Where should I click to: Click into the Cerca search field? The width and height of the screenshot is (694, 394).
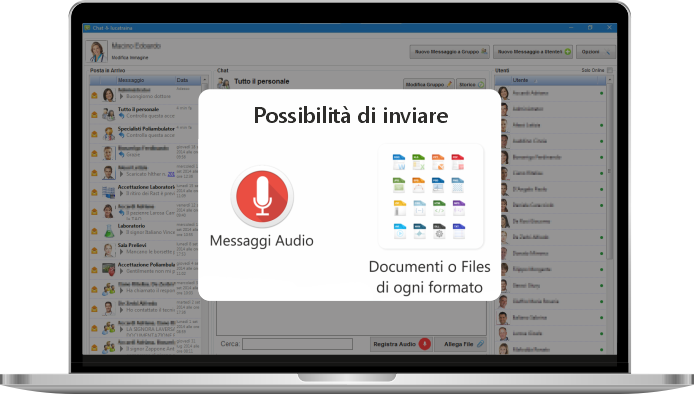297,344
